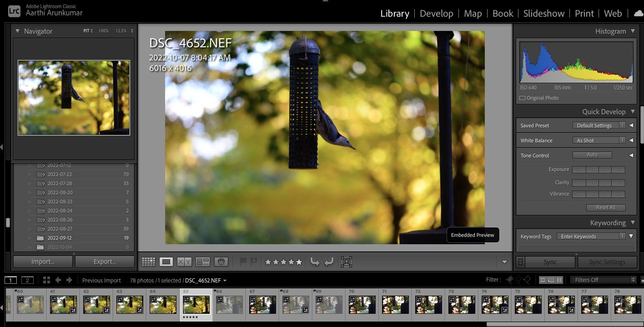The height and width of the screenshot is (327, 644).
Task: Click the Sync button
Action: click(550, 262)
